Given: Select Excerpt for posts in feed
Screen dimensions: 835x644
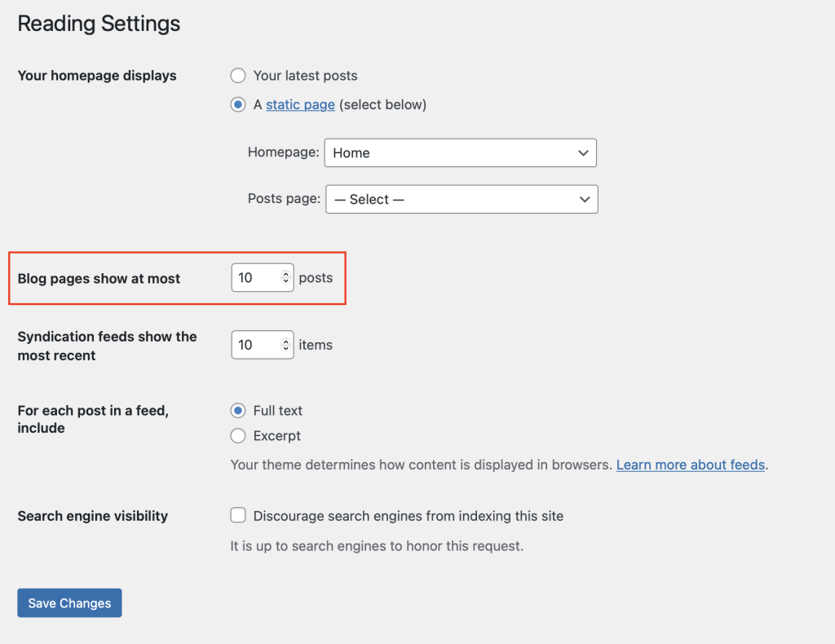Looking at the screenshot, I should coord(237,435).
